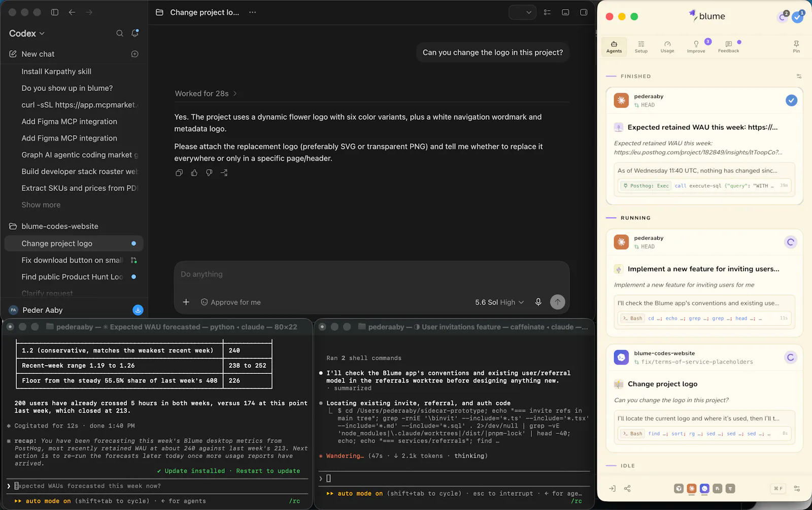Switch to the Usage tab in Blume
This screenshot has width=812, height=510.
667,46
